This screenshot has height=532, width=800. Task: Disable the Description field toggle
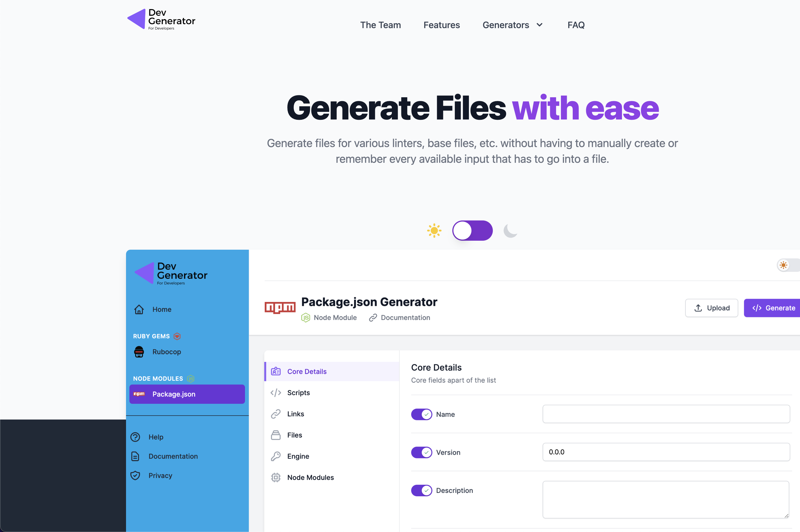click(x=422, y=490)
